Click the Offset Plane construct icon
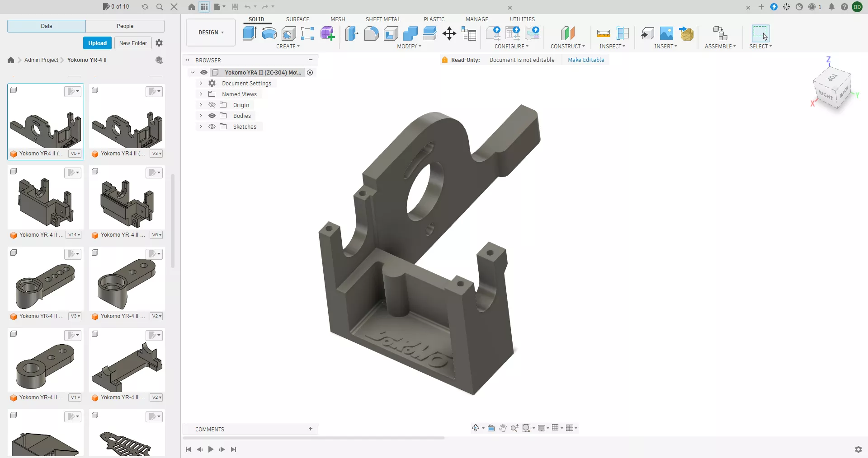This screenshot has width=868, height=458. (567, 33)
